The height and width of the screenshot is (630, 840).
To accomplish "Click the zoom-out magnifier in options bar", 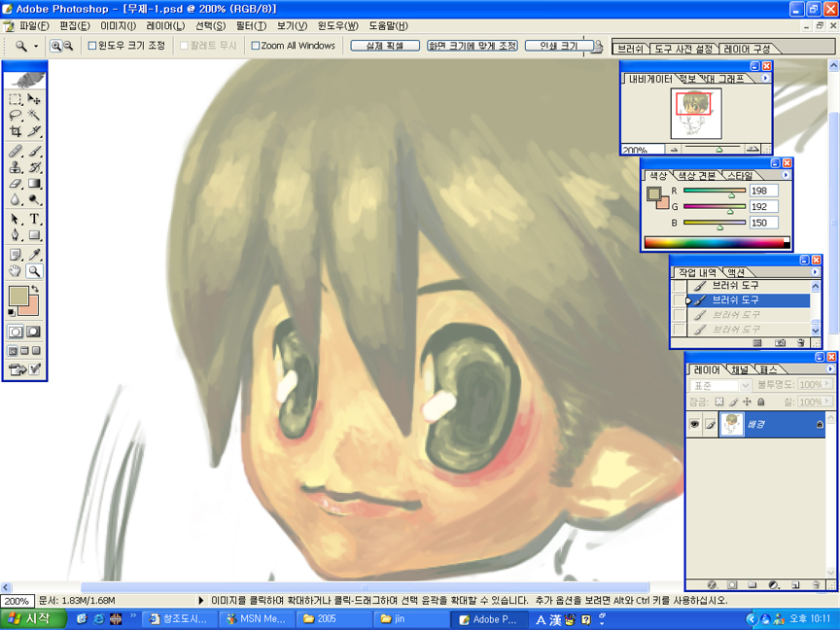I will point(68,46).
